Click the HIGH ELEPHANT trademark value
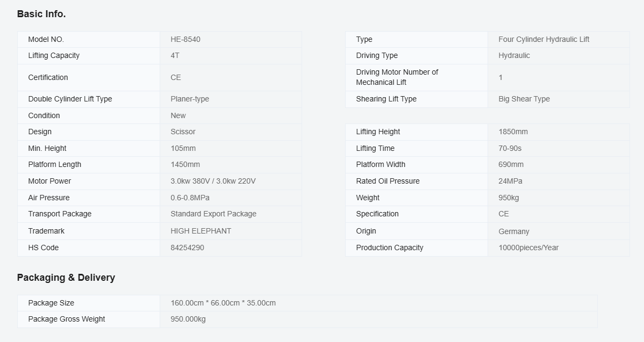The width and height of the screenshot is (644, 342). [201, 231]
